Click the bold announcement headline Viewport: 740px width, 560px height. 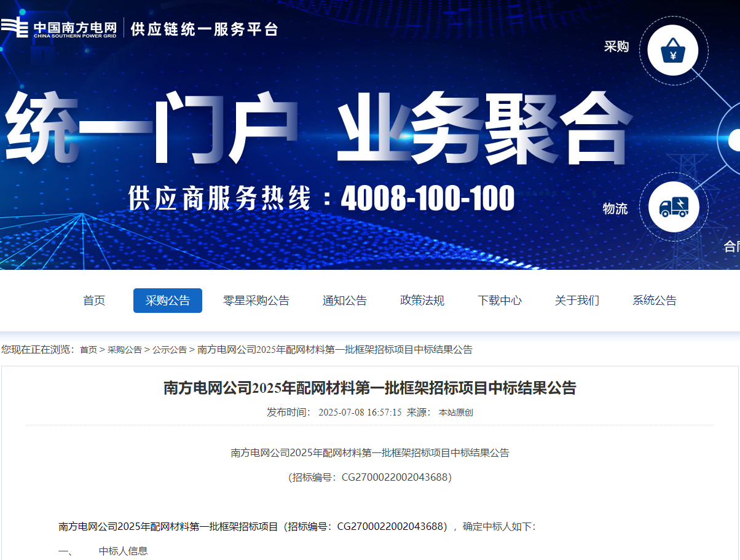369,388
